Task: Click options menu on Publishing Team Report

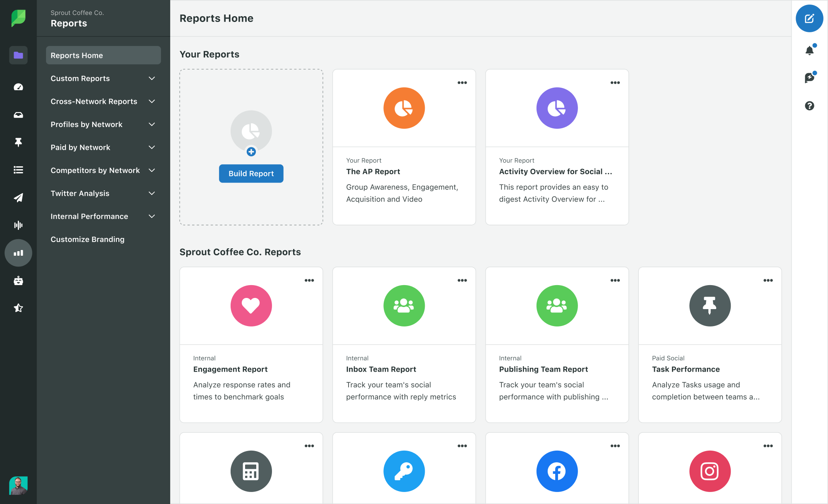Action: [x=615, y=280]
